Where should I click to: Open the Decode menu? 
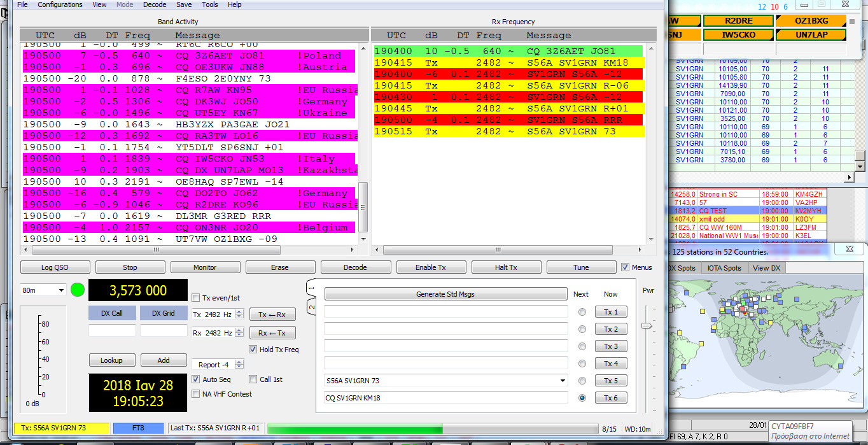tap(155, 4)
